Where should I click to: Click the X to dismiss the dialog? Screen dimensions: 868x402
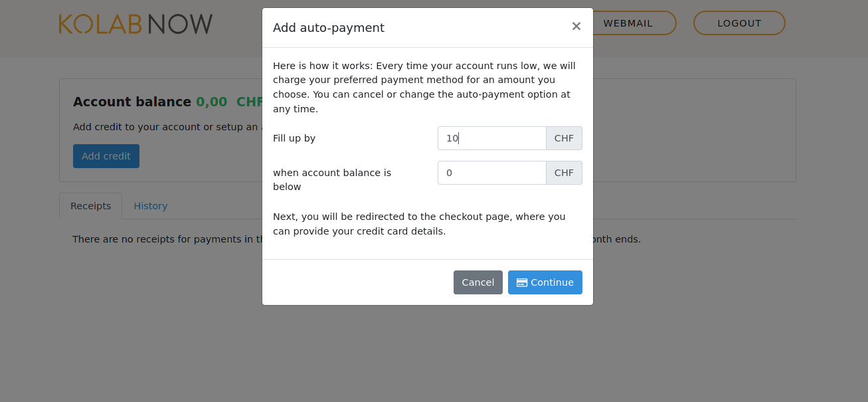point(576,26)
